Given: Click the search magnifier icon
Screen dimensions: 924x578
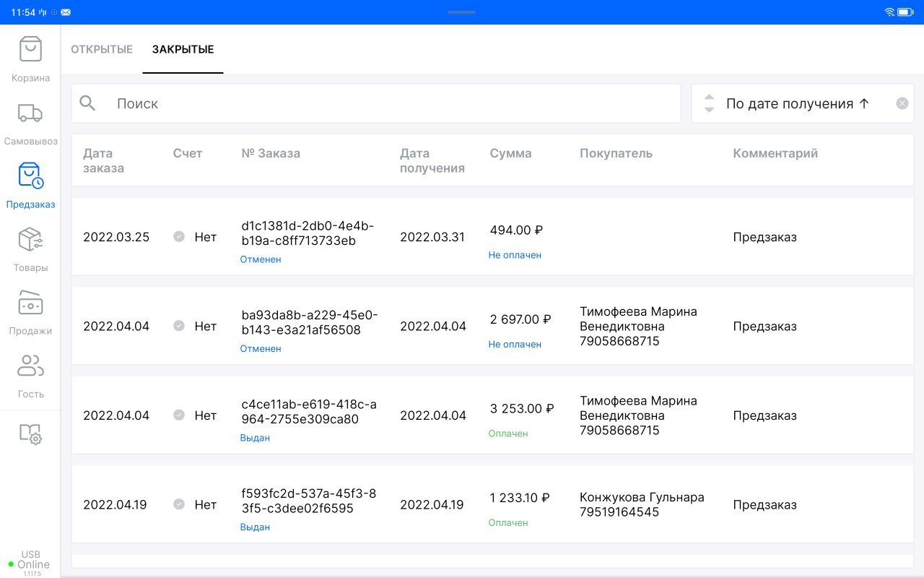Looking at the screenshot, I should pos(87,103).
